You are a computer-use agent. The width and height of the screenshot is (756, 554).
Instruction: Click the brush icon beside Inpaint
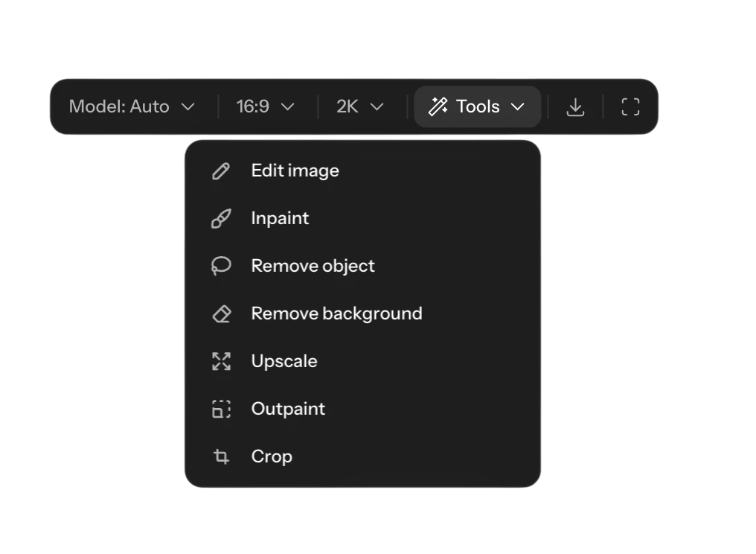[221, 219]
